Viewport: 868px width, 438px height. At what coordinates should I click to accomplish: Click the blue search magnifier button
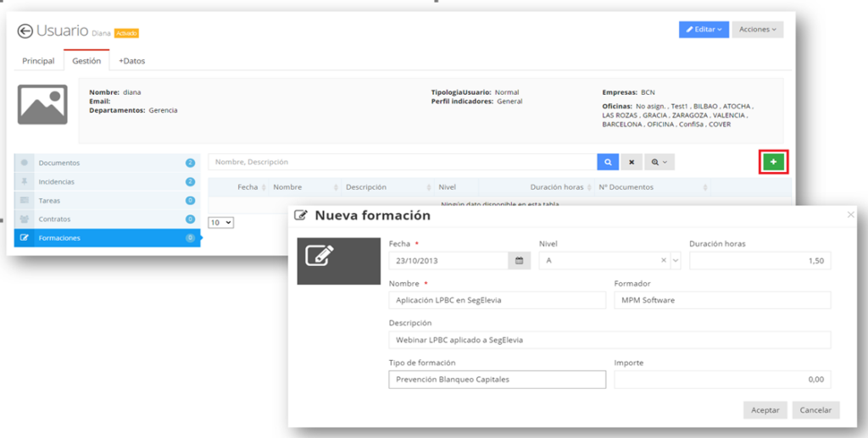point(608,162)
